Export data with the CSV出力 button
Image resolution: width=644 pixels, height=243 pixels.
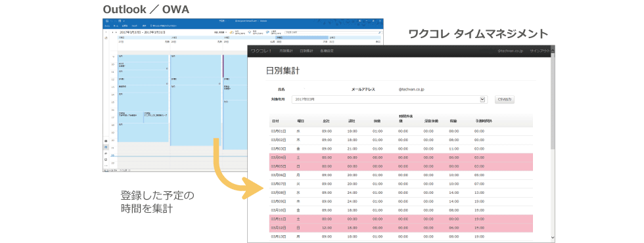pyautogui.click(x=505, y=99)
